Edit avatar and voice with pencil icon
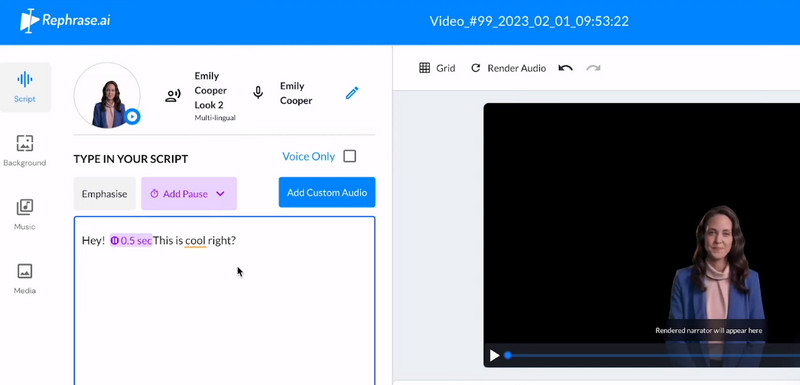800x385 pixels. pos(352,93)
